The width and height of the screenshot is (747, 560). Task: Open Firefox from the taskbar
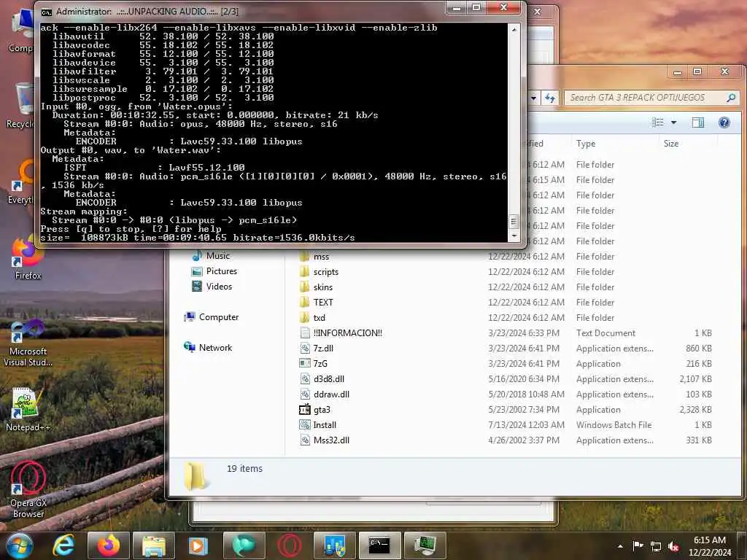(x=108, y=545)
